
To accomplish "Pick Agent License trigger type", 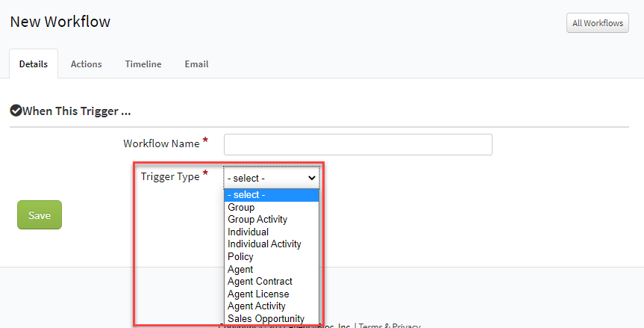I will 272,294.
